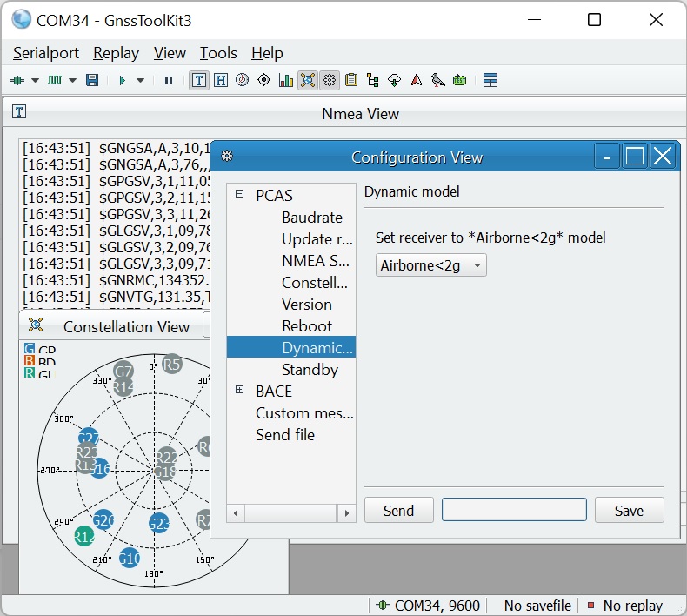Select Reboot in the configuration tree

coord(307,326)
